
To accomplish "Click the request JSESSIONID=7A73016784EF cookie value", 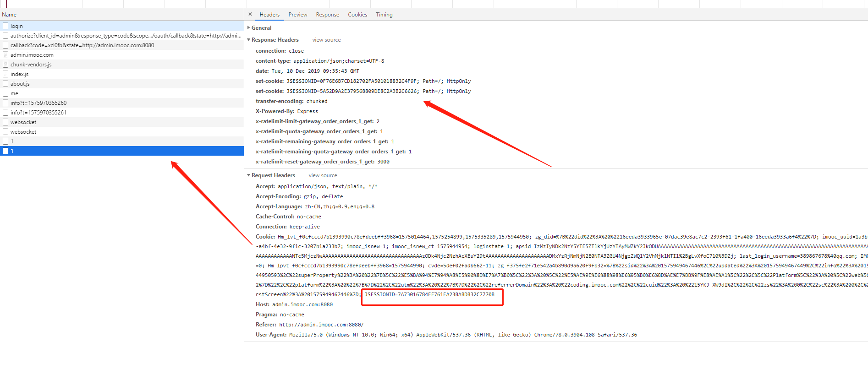I will coord(429,294).
